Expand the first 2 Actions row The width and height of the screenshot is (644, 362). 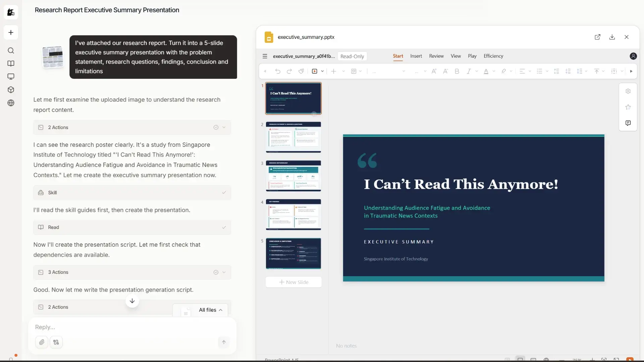132,127
